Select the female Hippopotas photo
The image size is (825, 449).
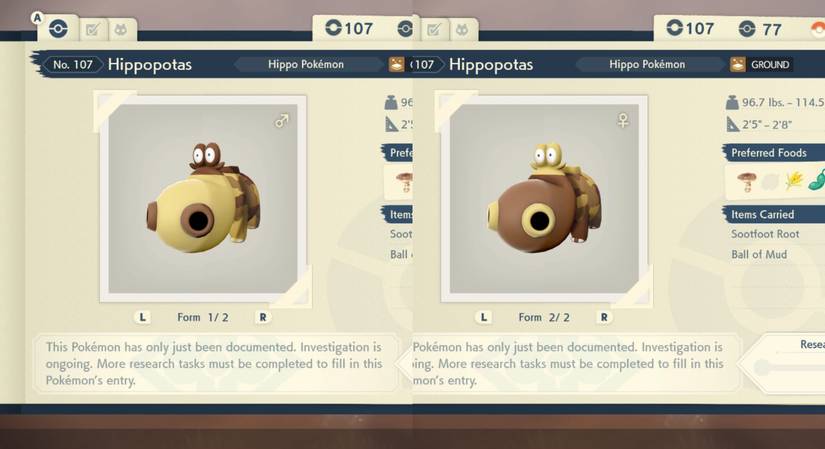coord(544,198)
